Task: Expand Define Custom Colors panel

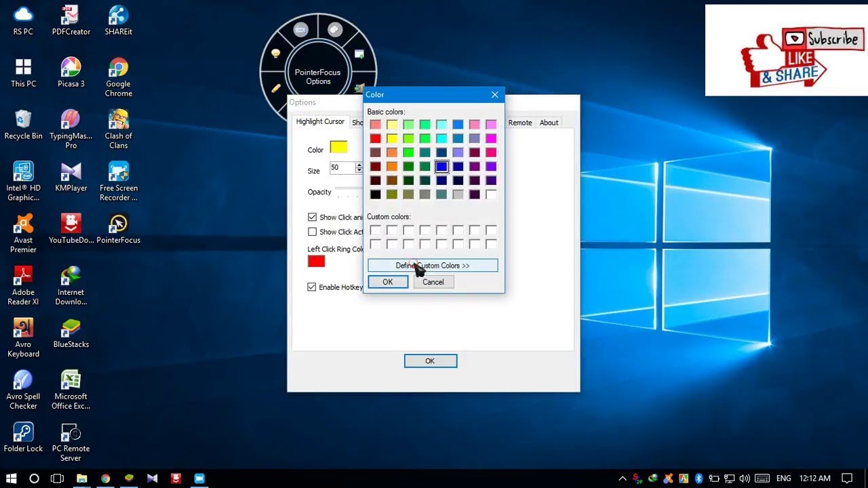Action: point(433,266)
